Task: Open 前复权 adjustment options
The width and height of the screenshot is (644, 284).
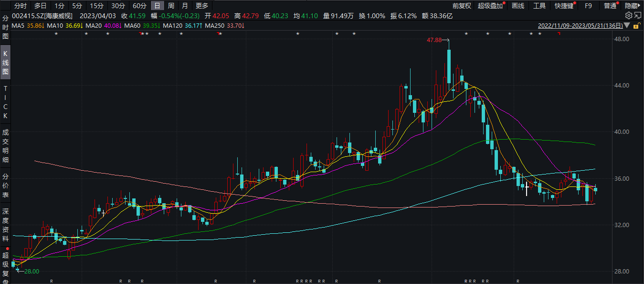Action: [462, 6]
